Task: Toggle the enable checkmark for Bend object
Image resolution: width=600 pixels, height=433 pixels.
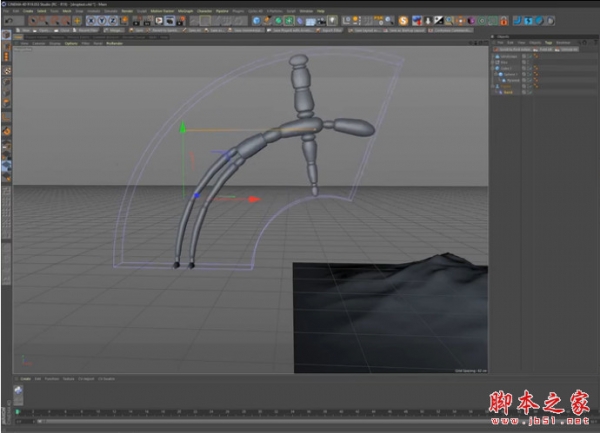Action: pyautogui.click(x=531, y=92)
